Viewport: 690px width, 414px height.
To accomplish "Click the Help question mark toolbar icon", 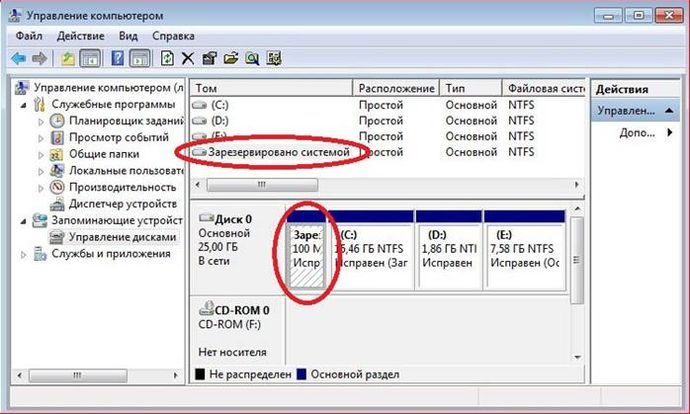I will point(117,58).
